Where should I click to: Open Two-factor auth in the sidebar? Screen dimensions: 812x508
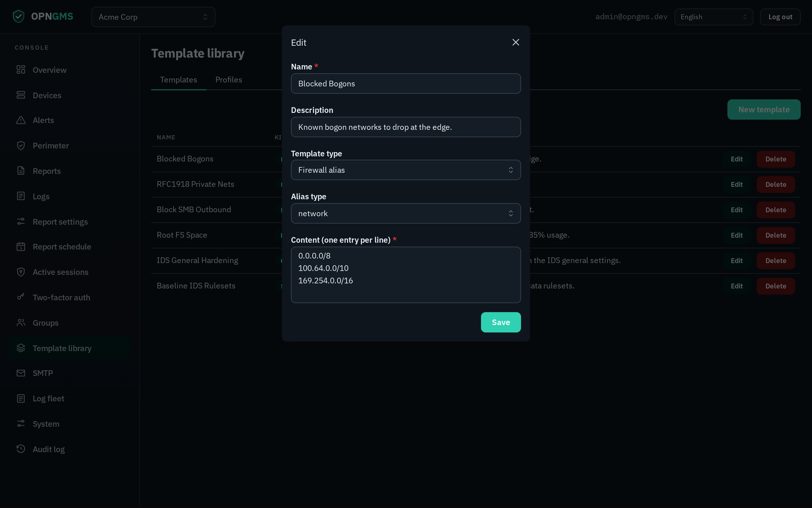tap(70, 298)
